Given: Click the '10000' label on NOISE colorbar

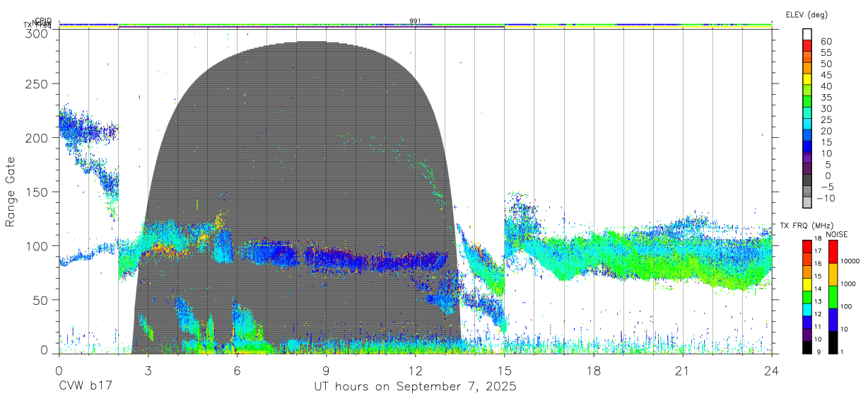Looking at the screenshot, I should pos(850,262).
